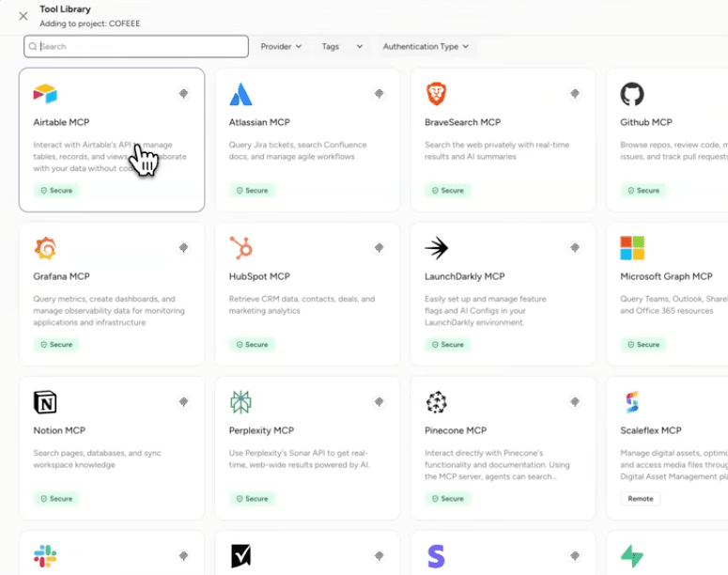Click the Secure badge on Grafana
Image resolution: width=728 pixels, height=575 pixels.
coord(56,345)
